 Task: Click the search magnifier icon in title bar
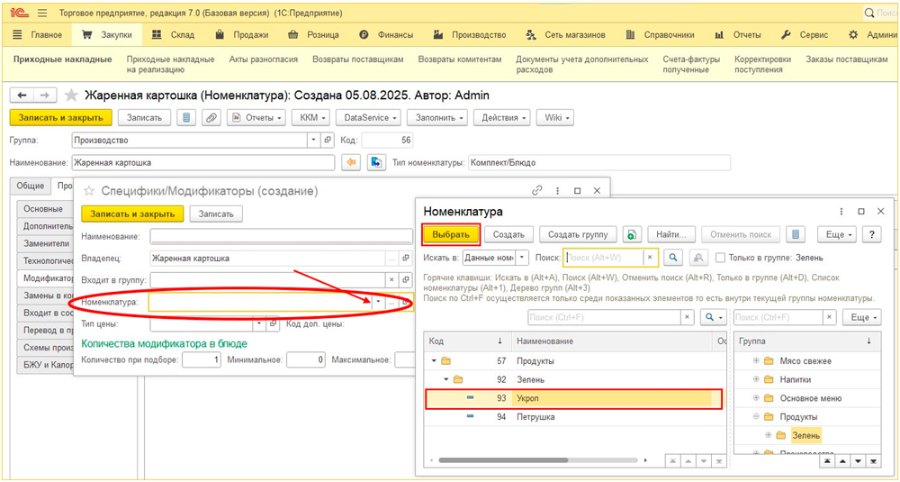point(870,12)
